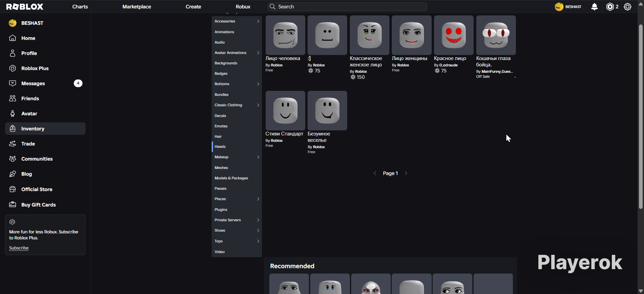
Task: Open the Стиви Стандарт item title
Action: pos(284,134)
